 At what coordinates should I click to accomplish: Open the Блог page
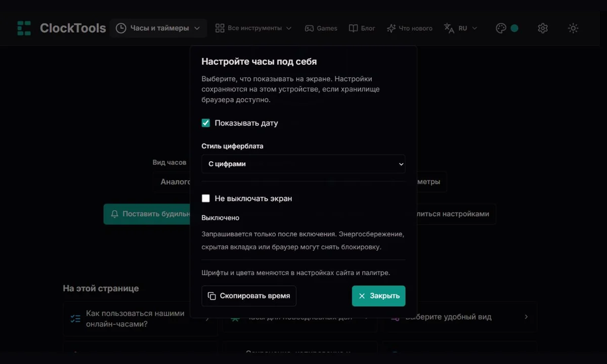coord(362,28)
